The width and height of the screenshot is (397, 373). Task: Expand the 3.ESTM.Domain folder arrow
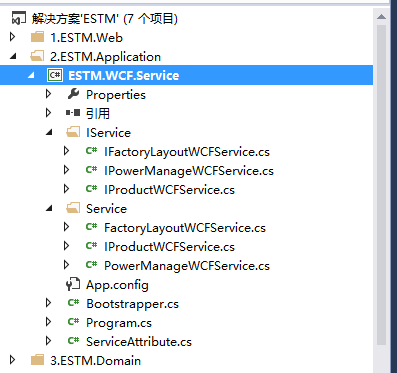point(13,360)
